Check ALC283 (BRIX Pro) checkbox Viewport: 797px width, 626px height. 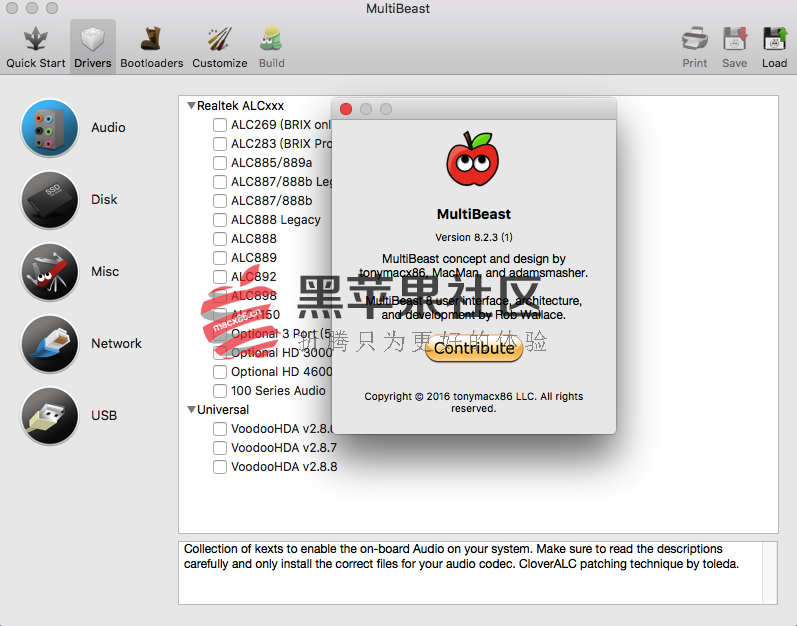click(x=220, y=144)
